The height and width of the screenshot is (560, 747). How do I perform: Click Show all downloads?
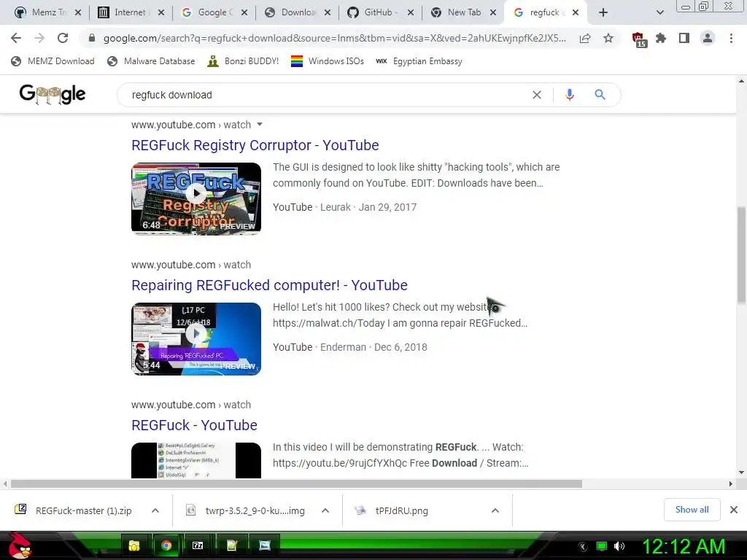tap(692, 510)
